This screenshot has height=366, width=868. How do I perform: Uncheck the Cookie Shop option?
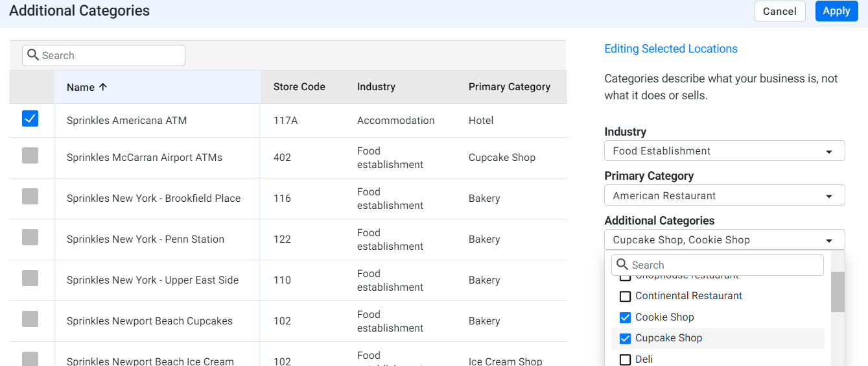(x=625, y=317)
